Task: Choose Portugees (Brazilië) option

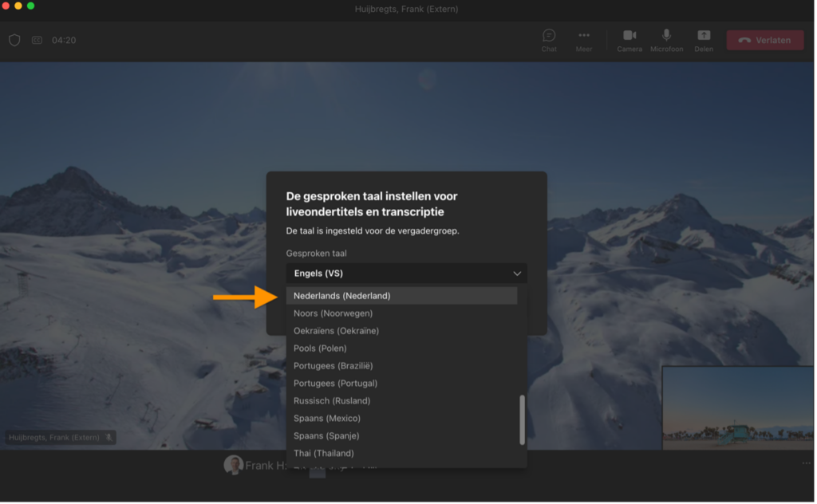Action: tap(333, 366)
